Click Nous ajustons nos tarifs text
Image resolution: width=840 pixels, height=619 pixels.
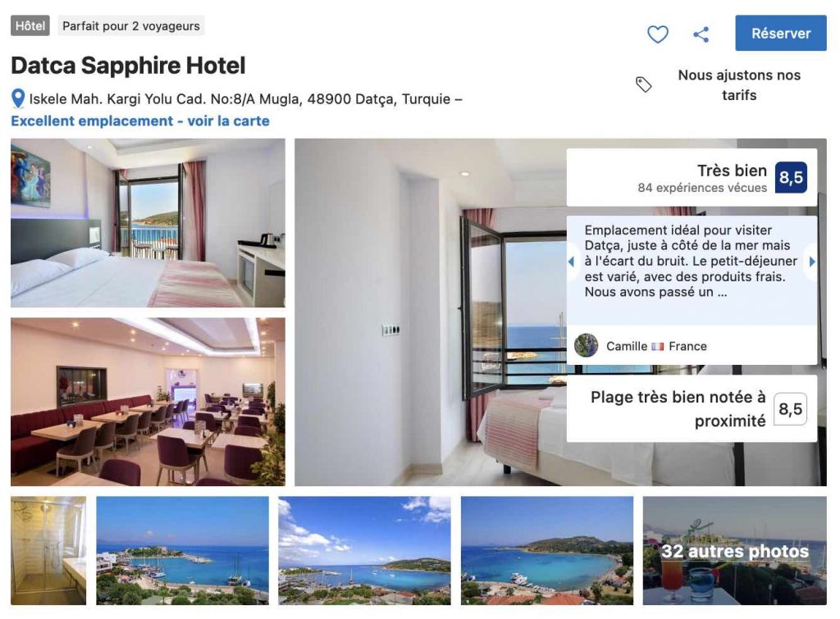tap(739, 85)
